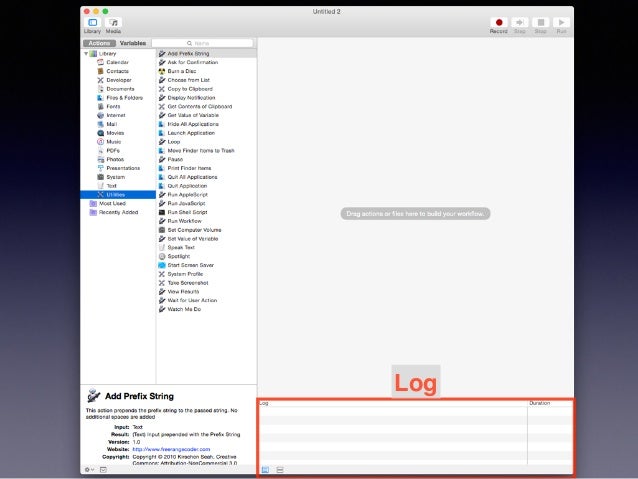The image size is (638, 479).
Task: Select the Calendar category
Action: (118, 62)
